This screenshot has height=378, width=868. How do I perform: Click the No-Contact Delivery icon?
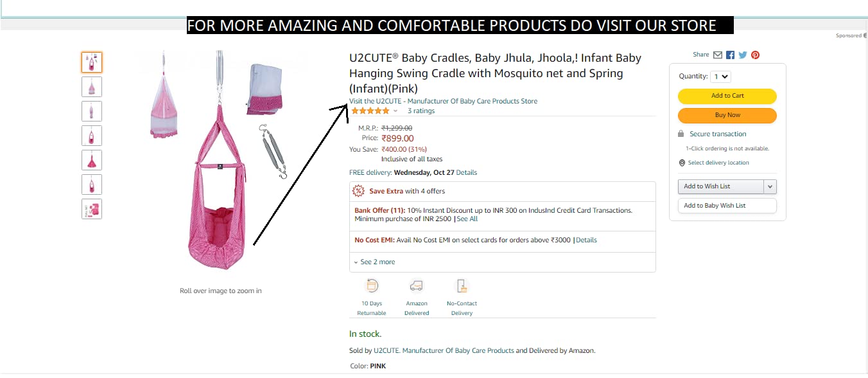462,286
